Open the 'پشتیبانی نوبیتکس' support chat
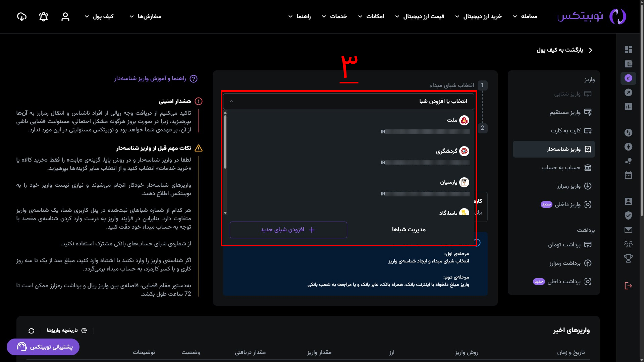Viewport: 644px width, 362px height. 43,347
